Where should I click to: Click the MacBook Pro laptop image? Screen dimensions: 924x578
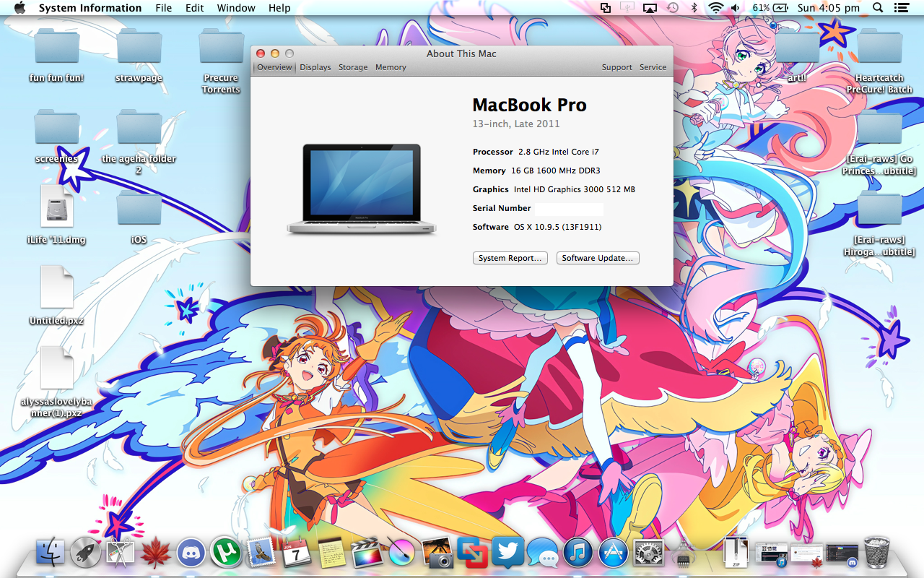[361, 189]
